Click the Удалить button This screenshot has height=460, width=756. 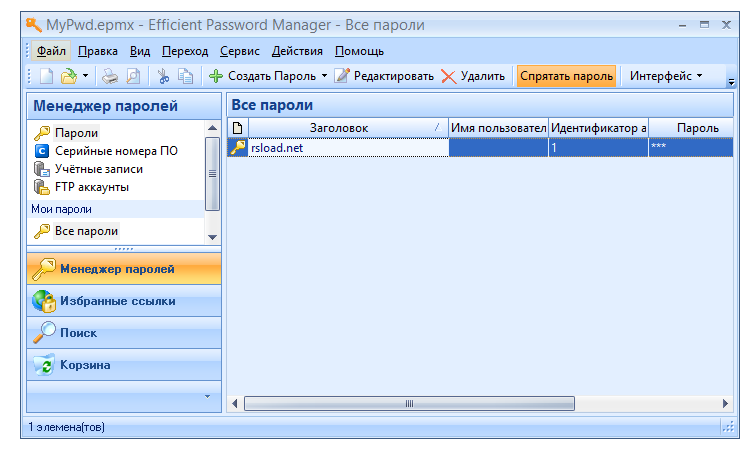pos(473,76)
